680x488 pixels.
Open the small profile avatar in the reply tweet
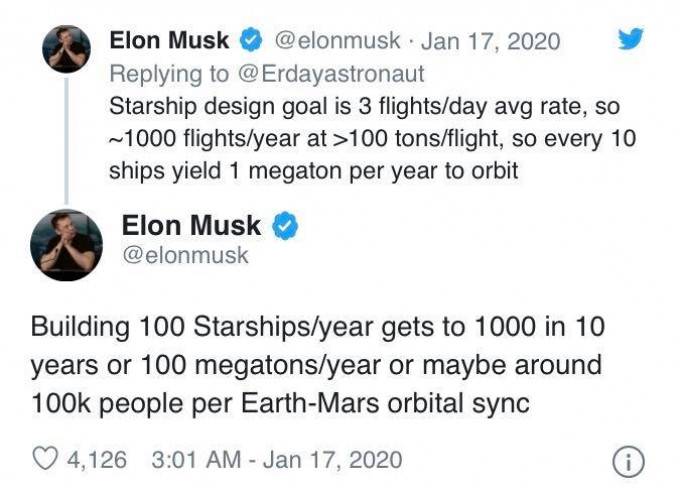coord(66,49)
